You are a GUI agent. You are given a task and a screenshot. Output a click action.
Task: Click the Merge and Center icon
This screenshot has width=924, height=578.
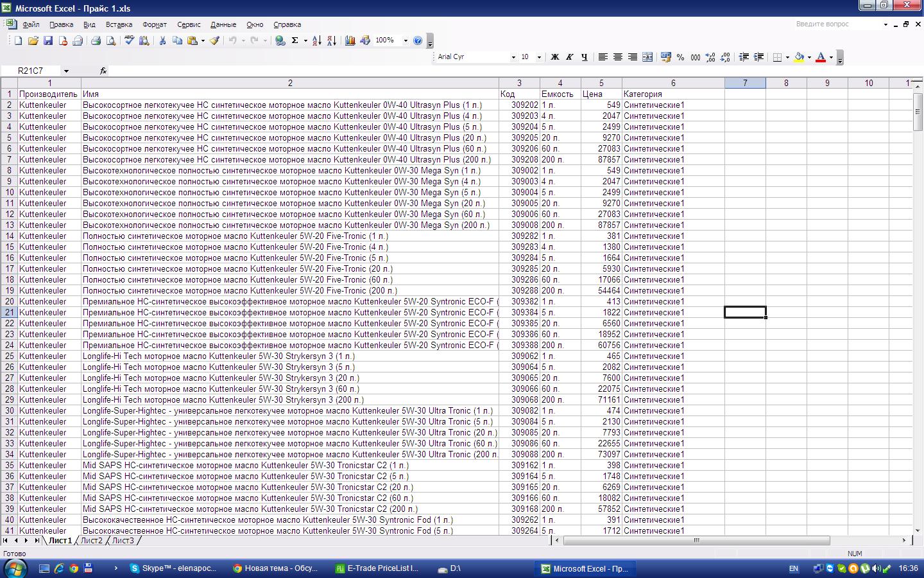(x=647, y=57)
